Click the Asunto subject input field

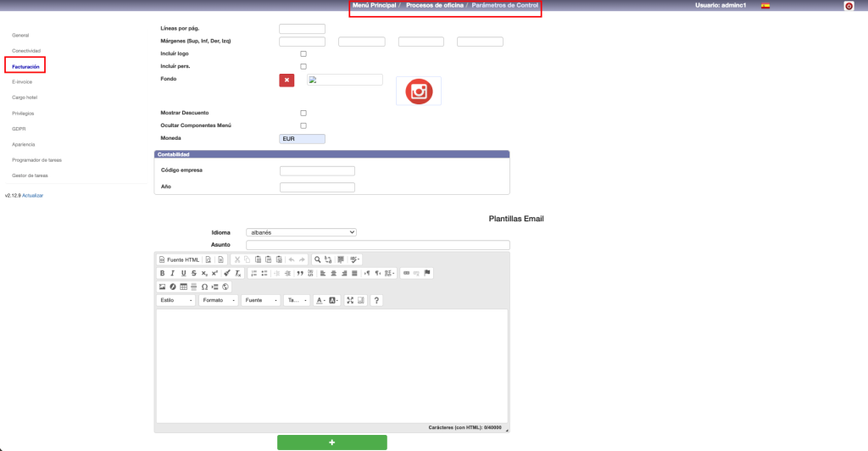click(x=377, y=245)
